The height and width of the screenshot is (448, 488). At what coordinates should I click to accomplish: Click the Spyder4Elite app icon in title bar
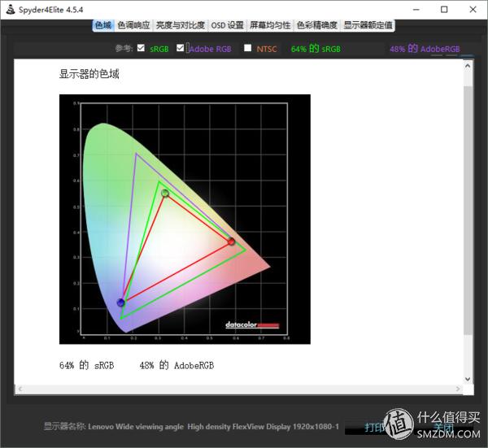point(11,9)
